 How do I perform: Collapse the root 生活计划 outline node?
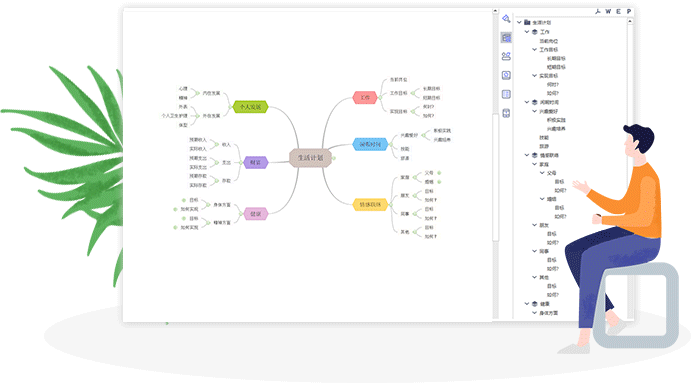coord(519,22)
